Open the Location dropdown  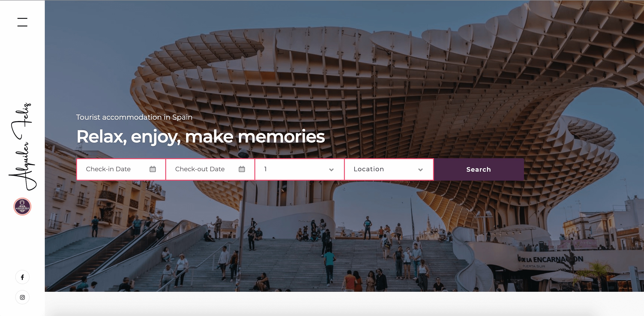[389, 169]
